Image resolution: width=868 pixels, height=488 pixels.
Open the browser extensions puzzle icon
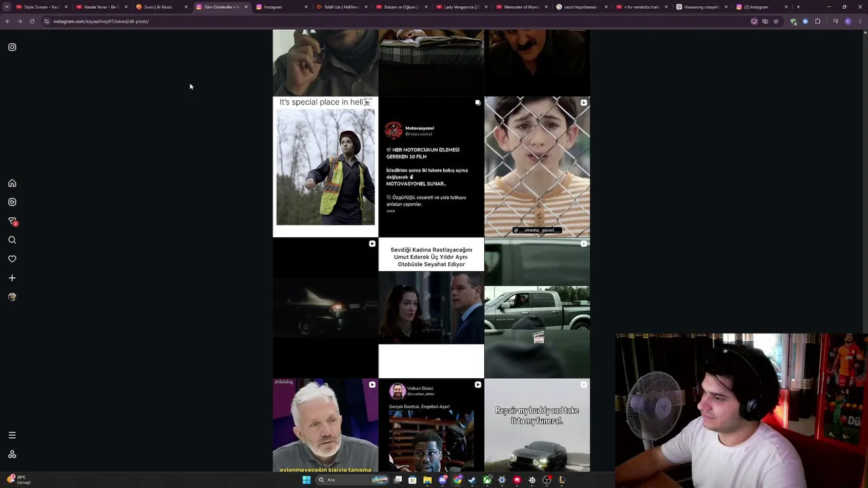tap(818, 21)
